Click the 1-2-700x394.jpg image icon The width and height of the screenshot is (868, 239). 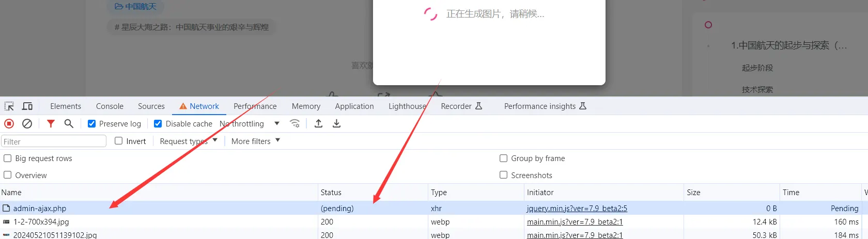pos(6,222)
